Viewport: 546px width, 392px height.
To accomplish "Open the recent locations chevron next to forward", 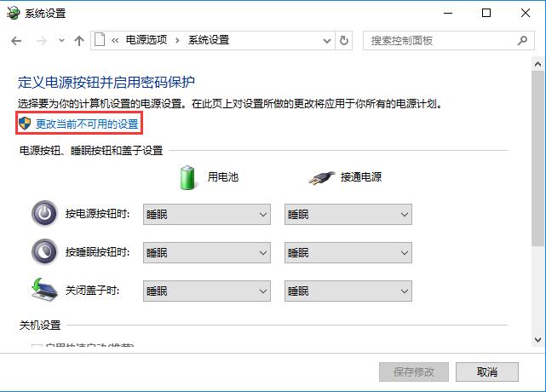I will (60, 40).
